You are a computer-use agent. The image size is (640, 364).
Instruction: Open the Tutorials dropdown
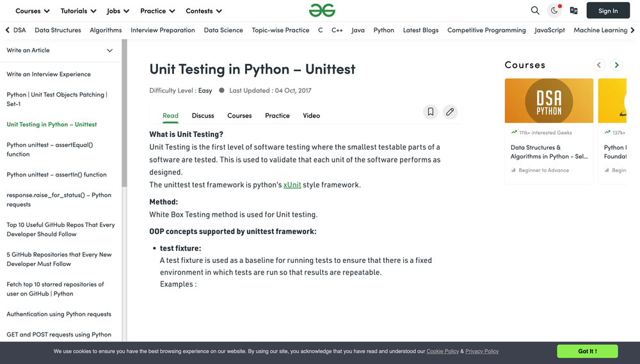coord(78,11)
